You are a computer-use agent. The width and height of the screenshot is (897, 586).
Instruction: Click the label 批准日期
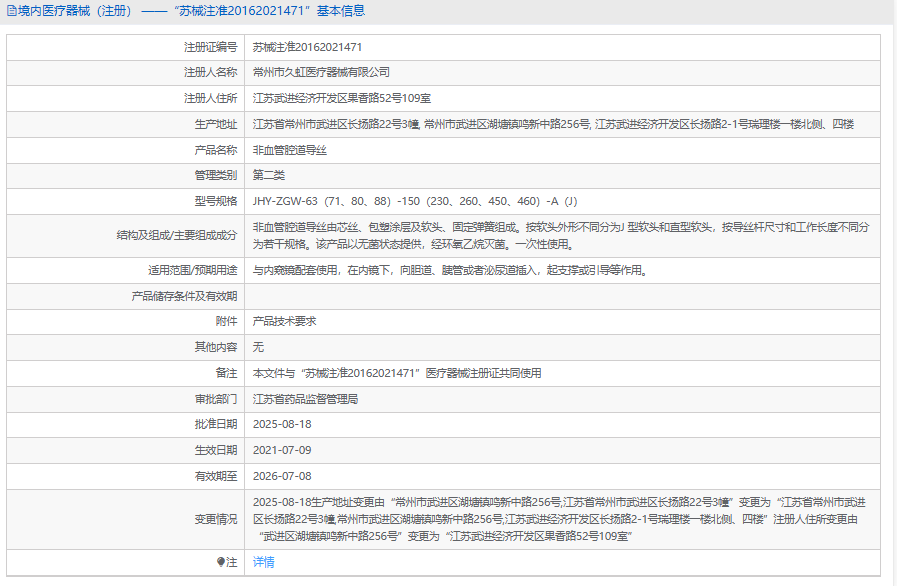pyautogui.click(x=216, y=424)
